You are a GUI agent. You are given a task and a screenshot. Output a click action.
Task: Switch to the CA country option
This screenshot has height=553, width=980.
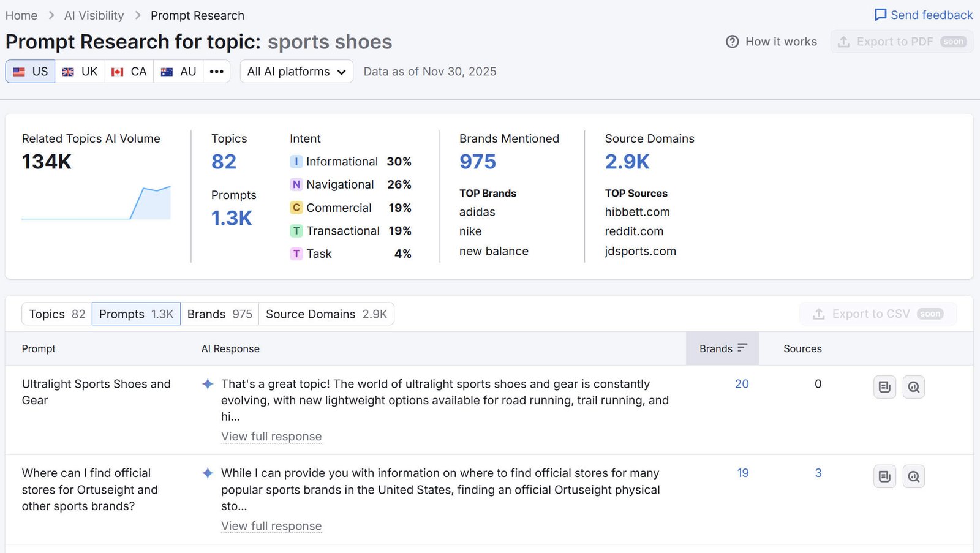129,72
